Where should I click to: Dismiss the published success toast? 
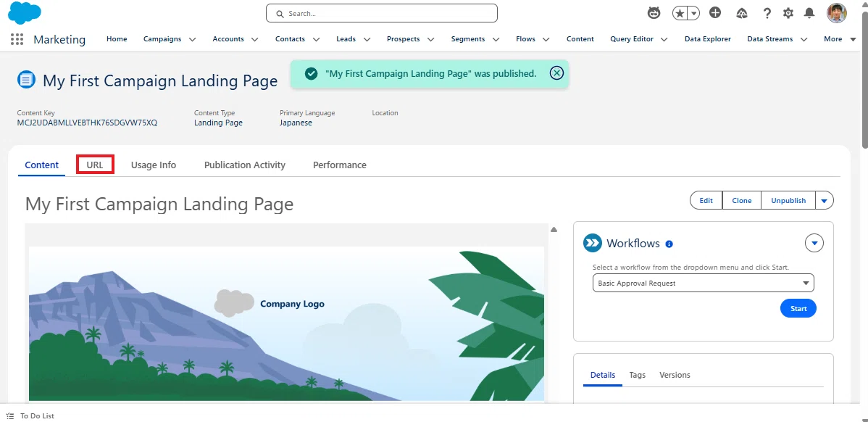[556, 73]
